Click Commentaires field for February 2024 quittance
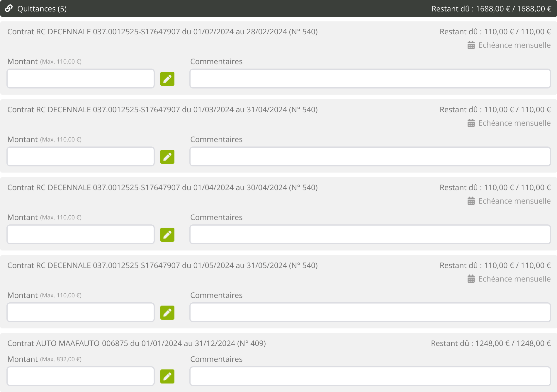557x392 pixels. pos(370,79)
